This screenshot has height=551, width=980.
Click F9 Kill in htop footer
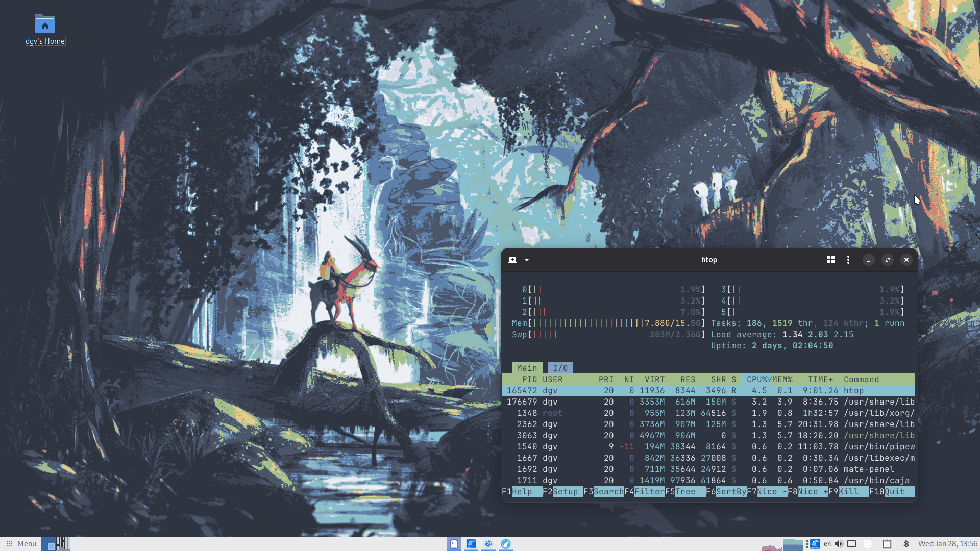pyautogui.click(x=848, y=491)
